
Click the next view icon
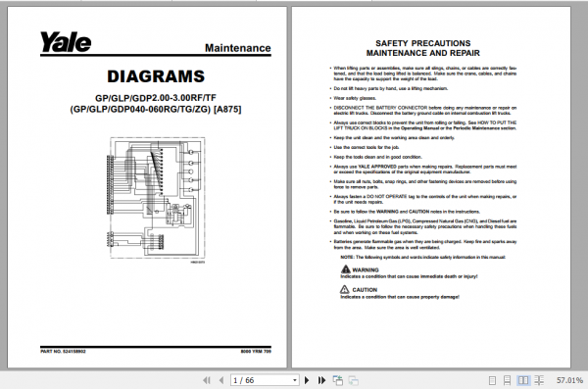pos(353,380)
